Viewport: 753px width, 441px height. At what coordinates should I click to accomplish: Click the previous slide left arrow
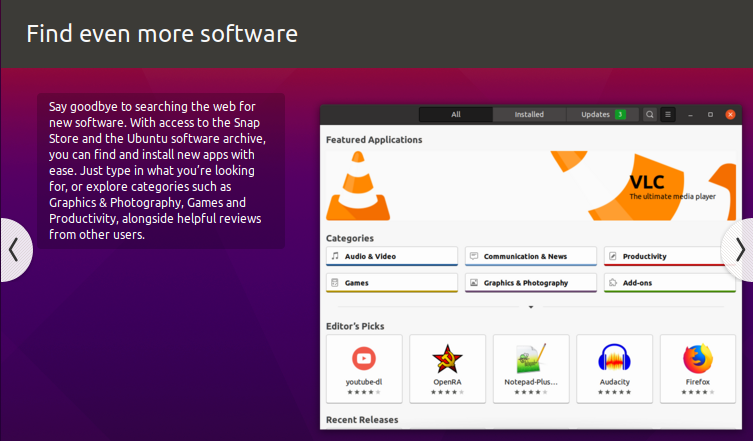click(14, 249)
